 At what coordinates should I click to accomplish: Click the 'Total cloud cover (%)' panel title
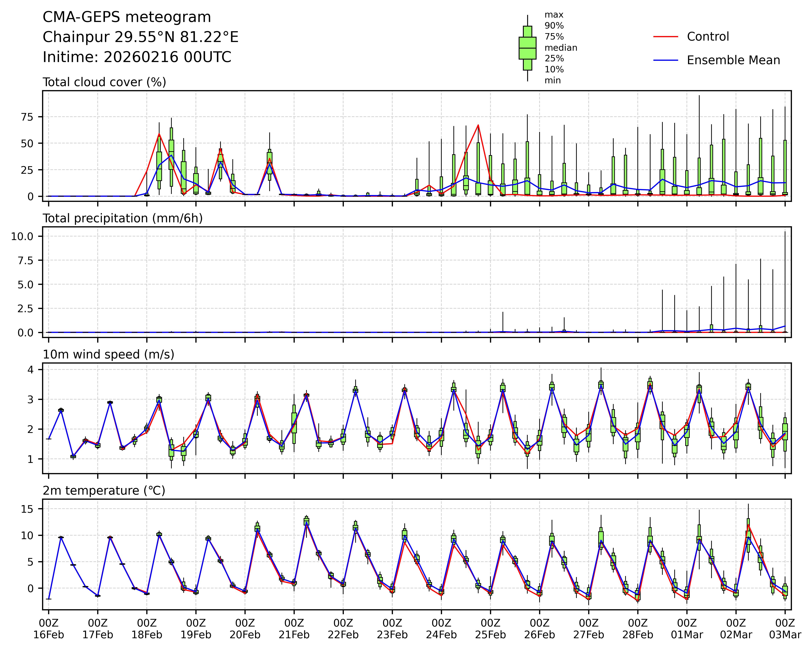tap(104, 82)
